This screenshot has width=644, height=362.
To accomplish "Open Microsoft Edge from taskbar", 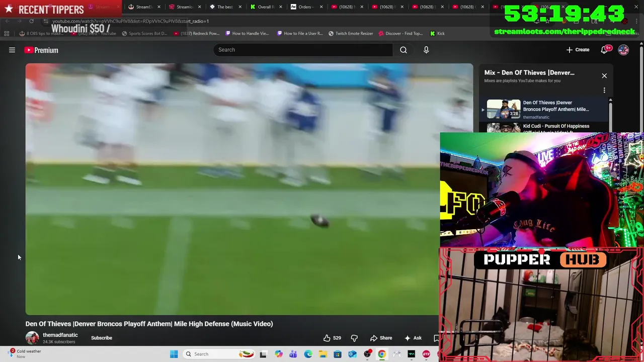I will [308, 354].
